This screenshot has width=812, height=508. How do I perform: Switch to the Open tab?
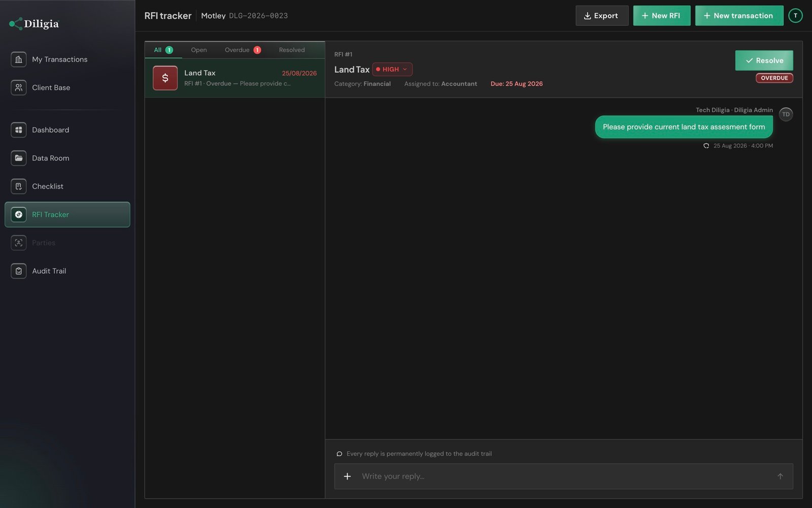click(x=199, y=50)
